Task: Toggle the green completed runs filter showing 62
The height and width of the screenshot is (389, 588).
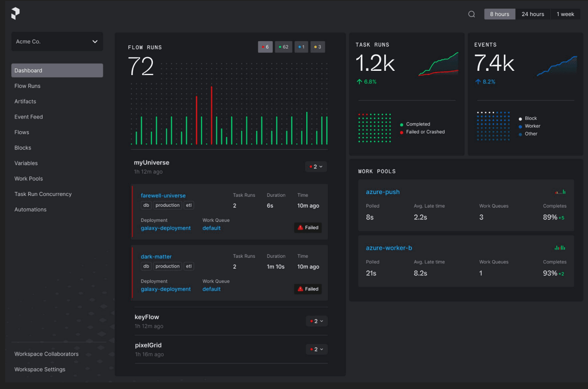Action: (x=284, y=47)
